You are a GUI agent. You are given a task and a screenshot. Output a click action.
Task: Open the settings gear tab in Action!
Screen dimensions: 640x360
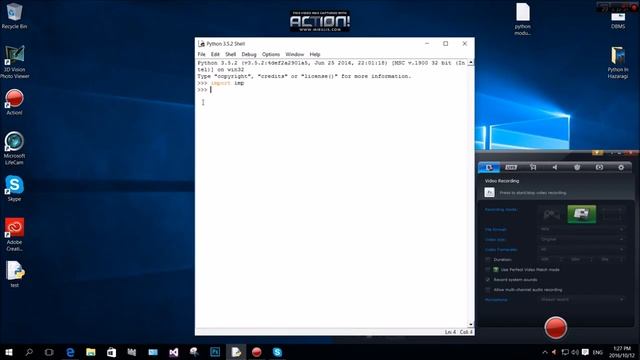621,167
